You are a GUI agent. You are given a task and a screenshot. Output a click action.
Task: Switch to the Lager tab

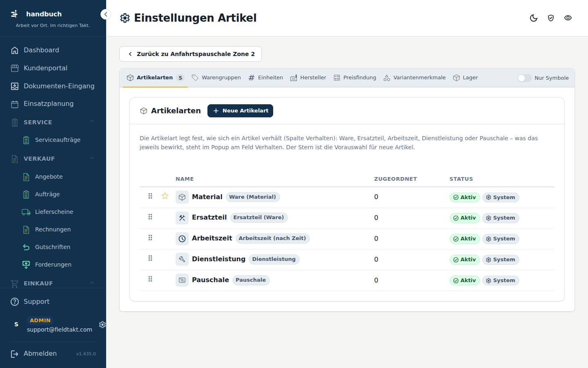[x=465, y=78]
